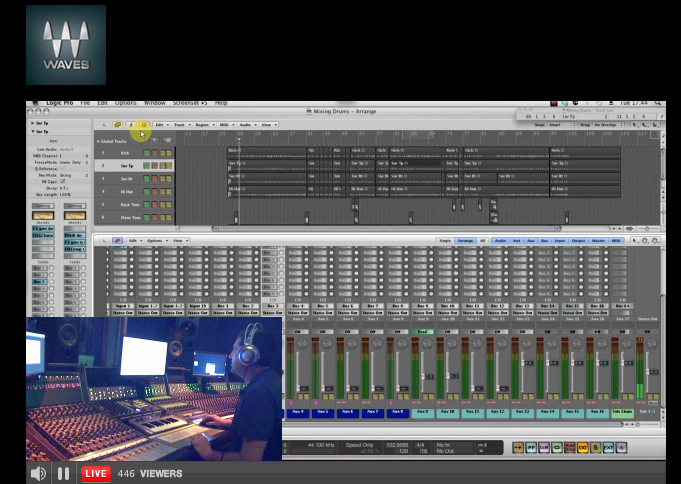Click the metronome button in transport

tap(621, 448)
